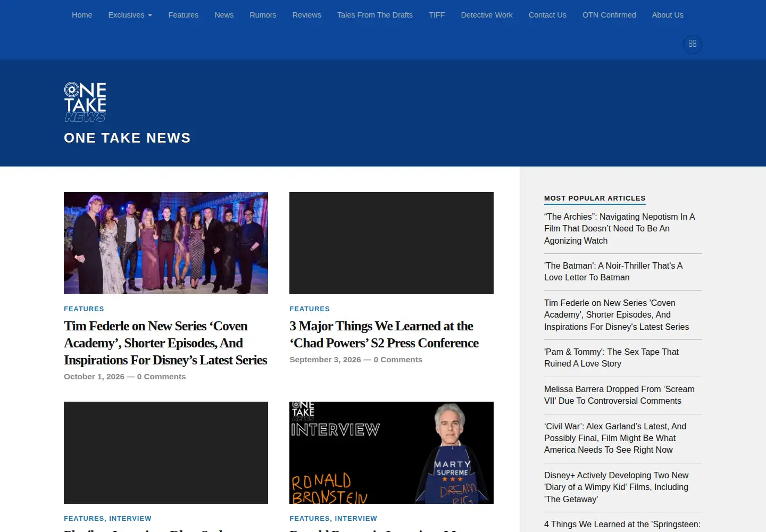The image size is (766, 532).
Task: Open the Rumors page
Action: click(263, 15)
